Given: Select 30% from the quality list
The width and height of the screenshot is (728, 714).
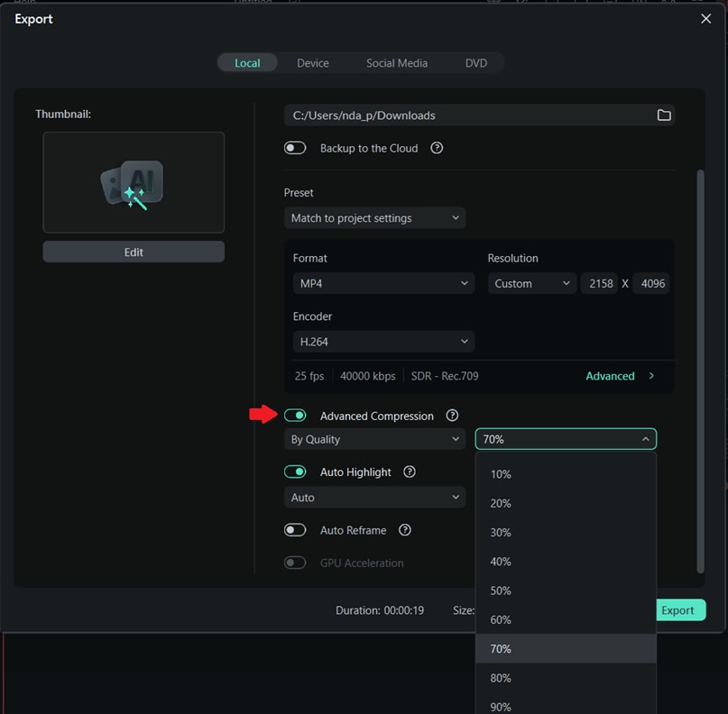Looking at the screenshot, I should (566, 533).
